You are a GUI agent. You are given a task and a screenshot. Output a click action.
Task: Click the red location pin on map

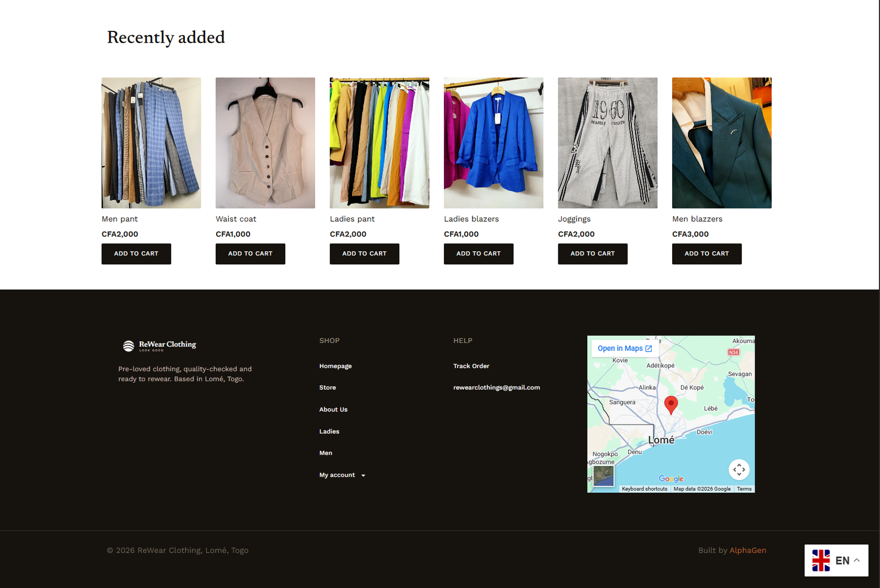click(x=671, y=405)
